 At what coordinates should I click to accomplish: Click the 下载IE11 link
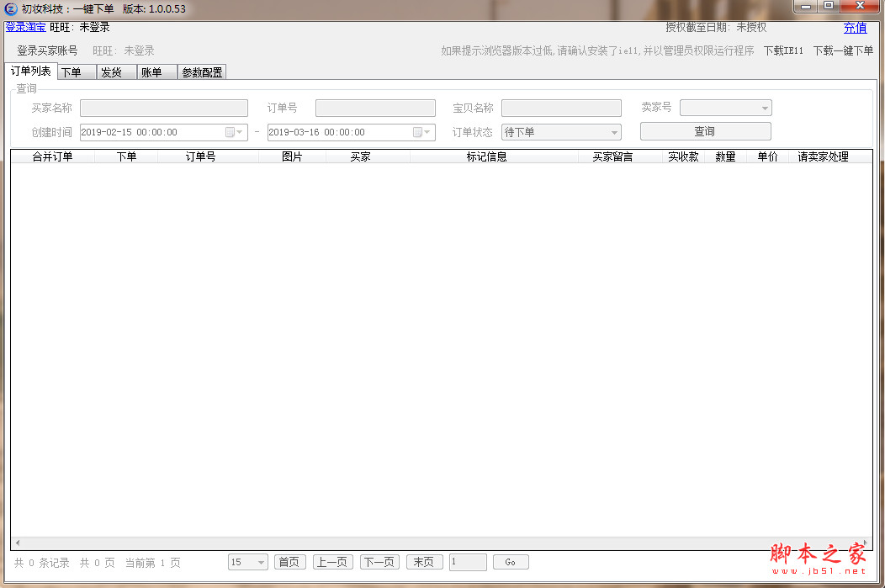point(783,50)
